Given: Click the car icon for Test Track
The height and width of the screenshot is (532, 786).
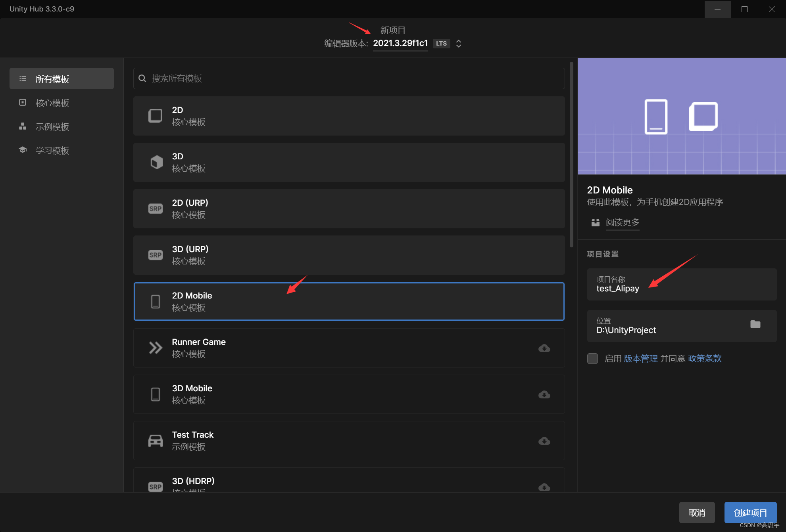Looking at the screenshot, I should click(155, 440).
